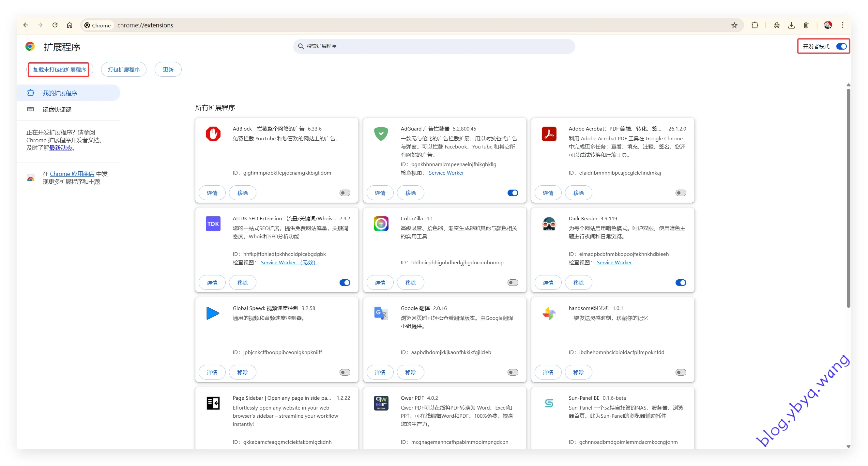Enable the ColorZilla extension toggle

click(512, 283)
